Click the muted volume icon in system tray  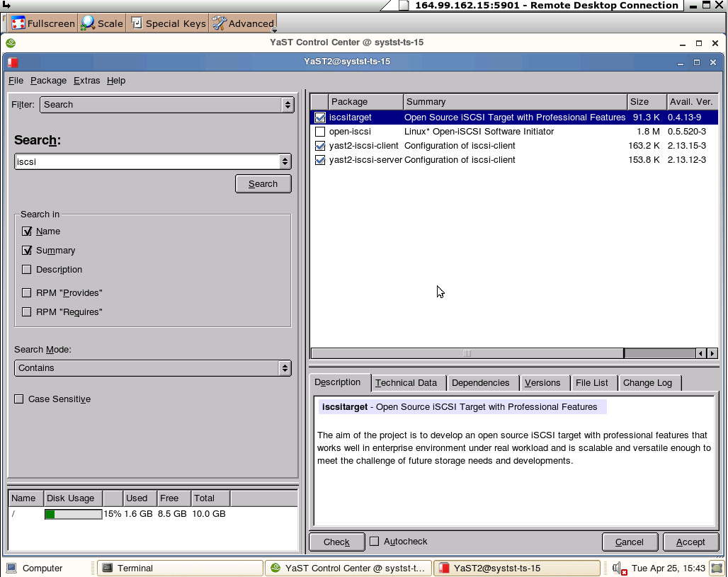[620, 569]
